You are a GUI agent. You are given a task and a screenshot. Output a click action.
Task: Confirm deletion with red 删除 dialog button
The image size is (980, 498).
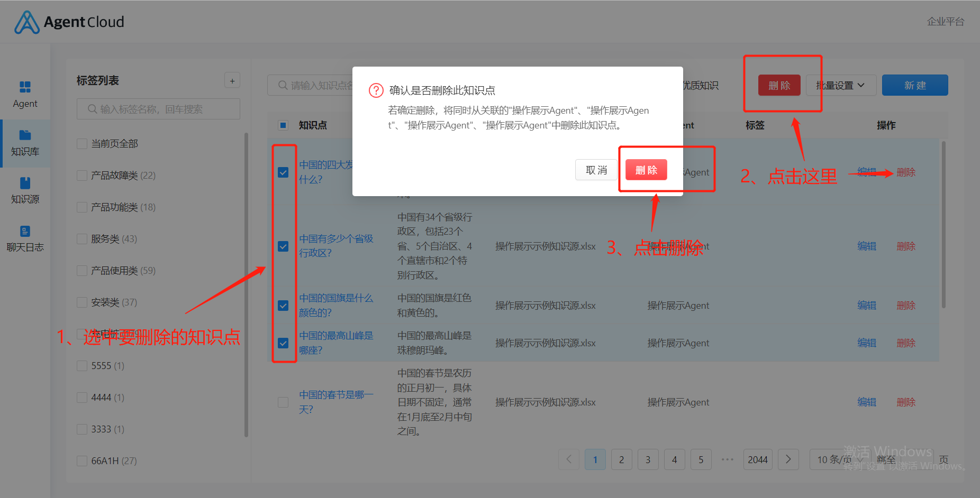coord(646,170)
